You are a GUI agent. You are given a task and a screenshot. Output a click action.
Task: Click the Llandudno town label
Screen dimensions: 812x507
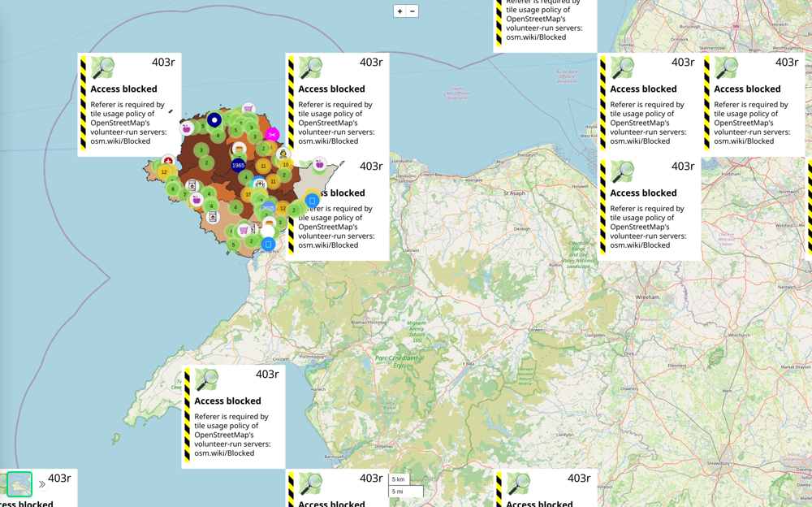click(401, 161)
